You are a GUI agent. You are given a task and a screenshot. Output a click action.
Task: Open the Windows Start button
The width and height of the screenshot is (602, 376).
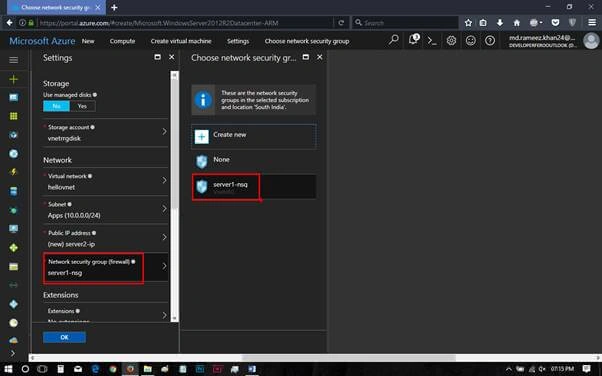click(x=8, y=369)
